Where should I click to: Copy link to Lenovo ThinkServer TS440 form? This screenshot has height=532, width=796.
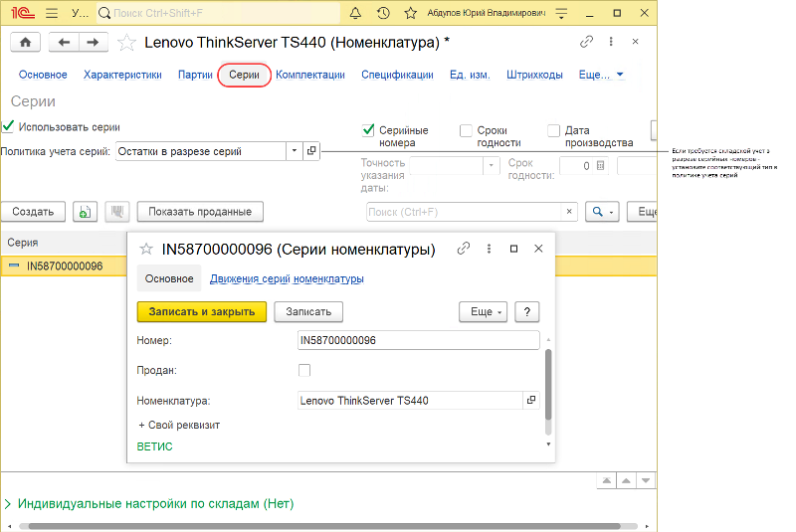pyautogui.click(x=586, y=42)
